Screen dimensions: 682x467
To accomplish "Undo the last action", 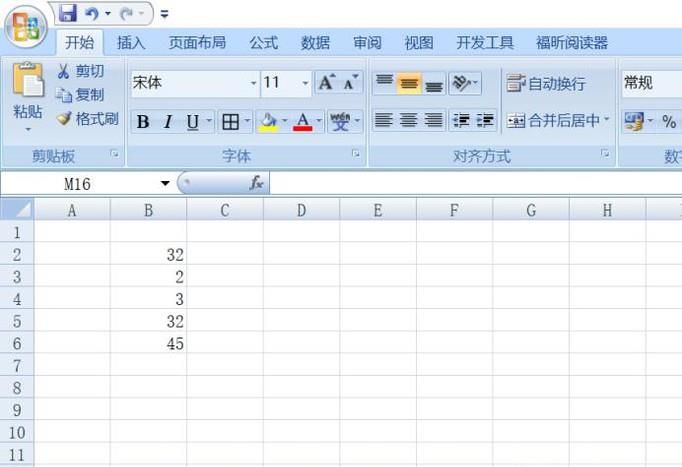I will 92,14.
